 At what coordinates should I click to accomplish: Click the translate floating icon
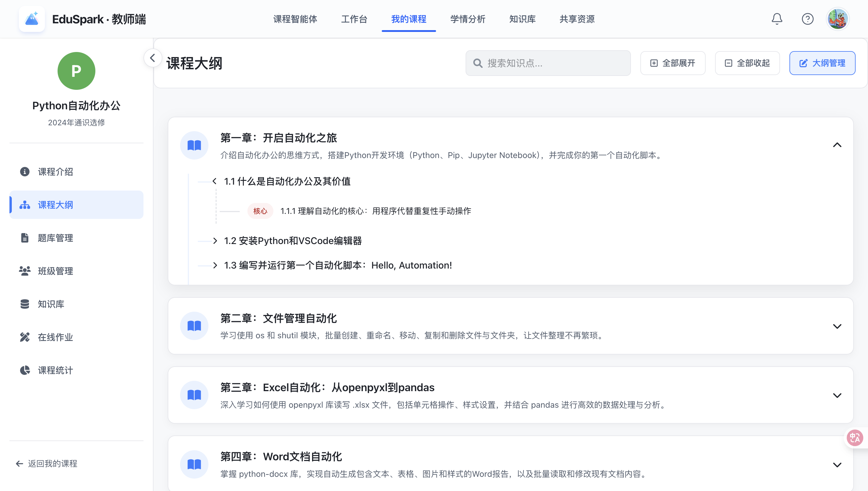(x=854, y=438)
